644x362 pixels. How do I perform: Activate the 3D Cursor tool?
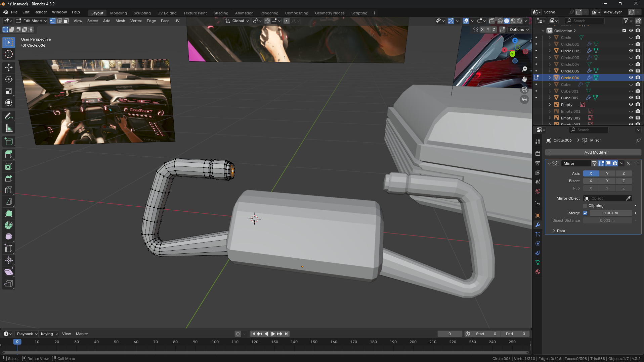click(x=9, y=54)
